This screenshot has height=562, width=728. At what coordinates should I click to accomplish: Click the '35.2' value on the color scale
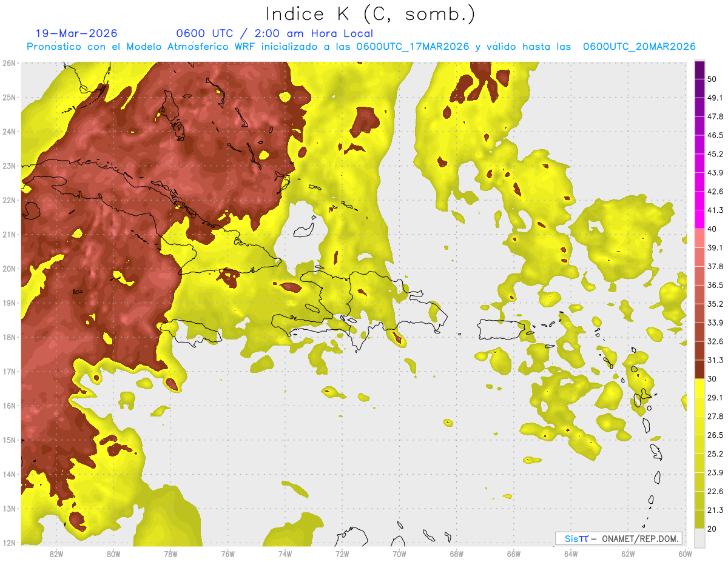coord(715,304)
